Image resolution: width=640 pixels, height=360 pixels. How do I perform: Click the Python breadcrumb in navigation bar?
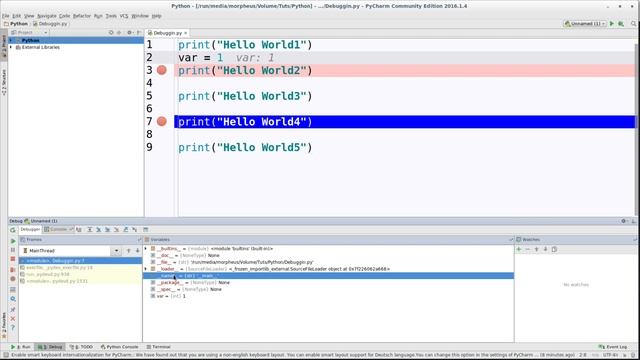(16, 24)
